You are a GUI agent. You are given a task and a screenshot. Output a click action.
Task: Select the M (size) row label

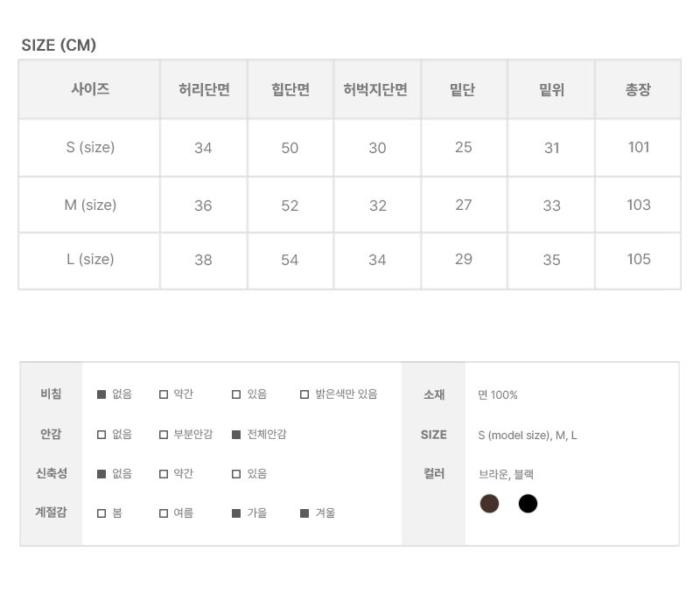point(90,205)
